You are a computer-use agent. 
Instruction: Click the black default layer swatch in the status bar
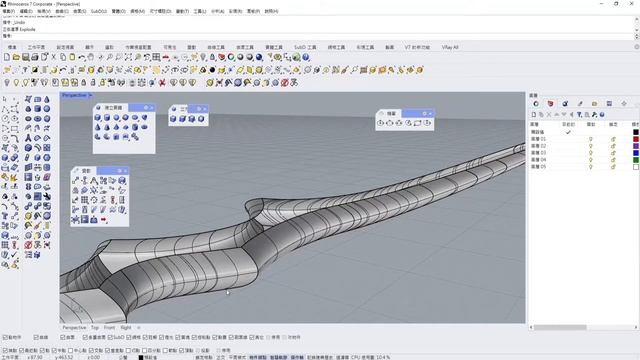click(141, 358)
